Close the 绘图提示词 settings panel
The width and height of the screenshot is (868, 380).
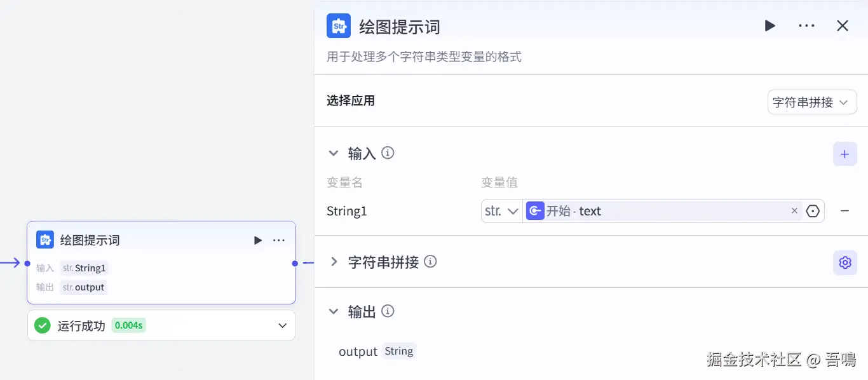(843, 26)
